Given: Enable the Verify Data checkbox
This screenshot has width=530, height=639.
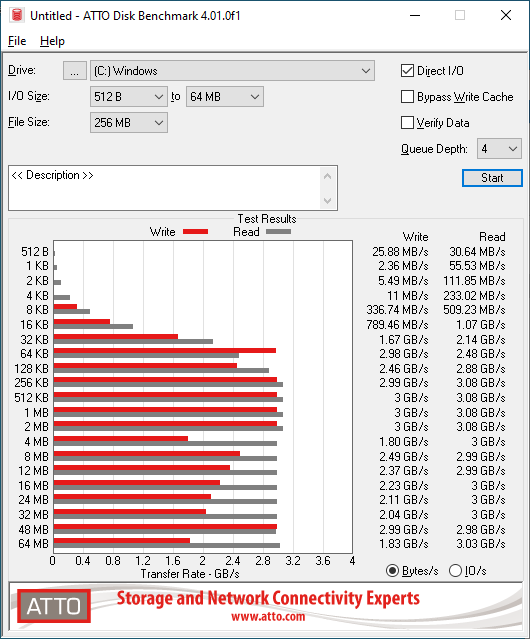Looking at the screenshot, I should (407, 123).
